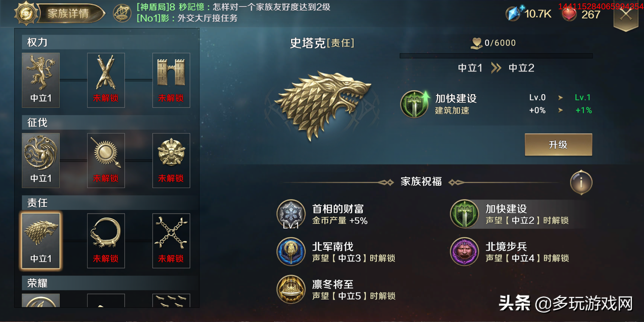Viewport: 644px width, 322px height.
Task: Click the 凛冬将至 blessing icon
Action: 291,289
